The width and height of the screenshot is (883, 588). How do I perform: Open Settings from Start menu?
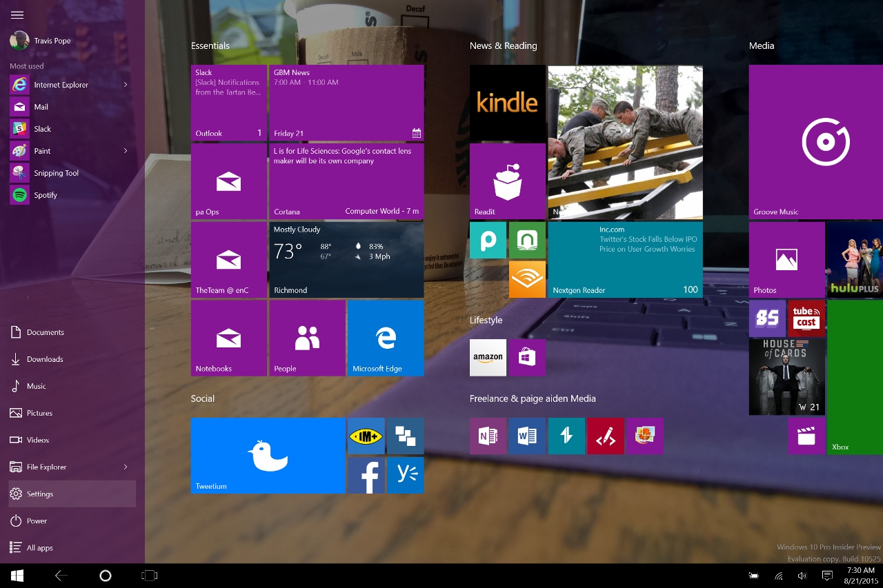pos(72,494)
